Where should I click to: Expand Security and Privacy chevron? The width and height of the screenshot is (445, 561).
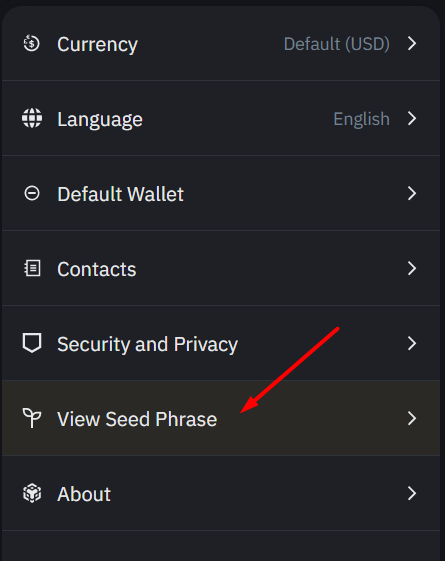tap(412, 343)
